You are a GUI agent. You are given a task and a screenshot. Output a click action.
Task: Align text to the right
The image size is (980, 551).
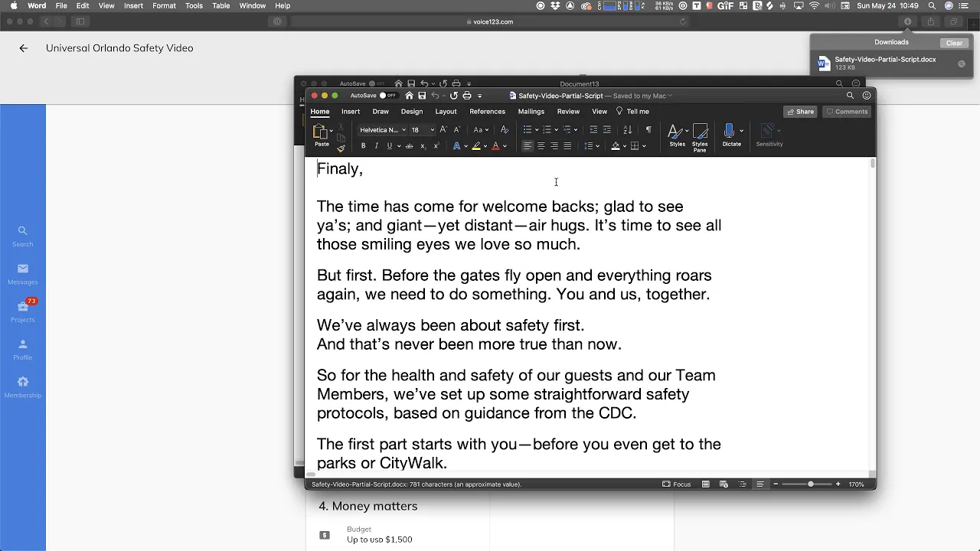pyautogui.click(x=554, y=146)
